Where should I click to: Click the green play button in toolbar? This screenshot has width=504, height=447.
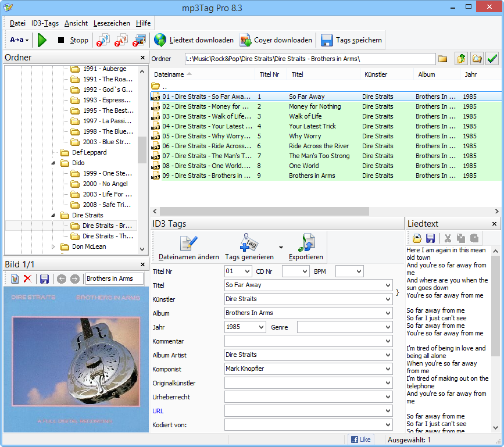[x=42, y=40]
